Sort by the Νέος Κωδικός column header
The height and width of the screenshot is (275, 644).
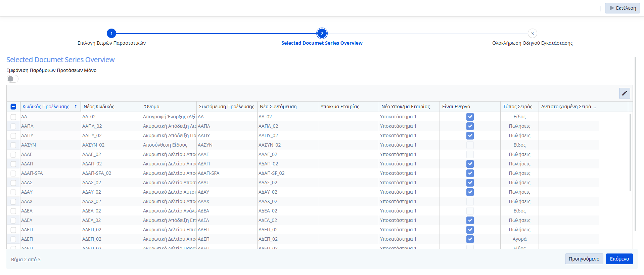99,107
